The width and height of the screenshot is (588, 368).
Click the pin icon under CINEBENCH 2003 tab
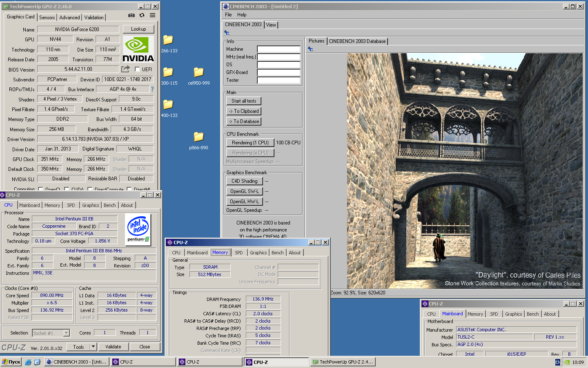point(227,33)
